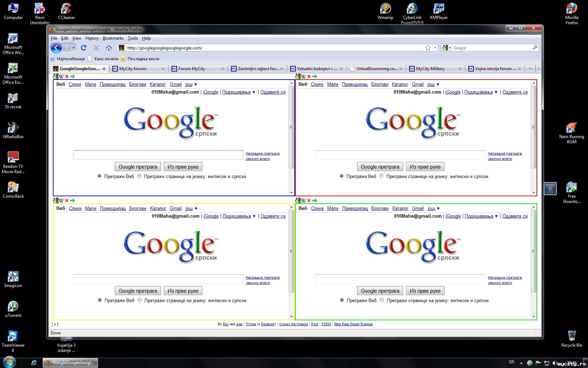The image size is (588, 368).
Task: Click the W icon above the yellow frame
Action: coord(61,200)
